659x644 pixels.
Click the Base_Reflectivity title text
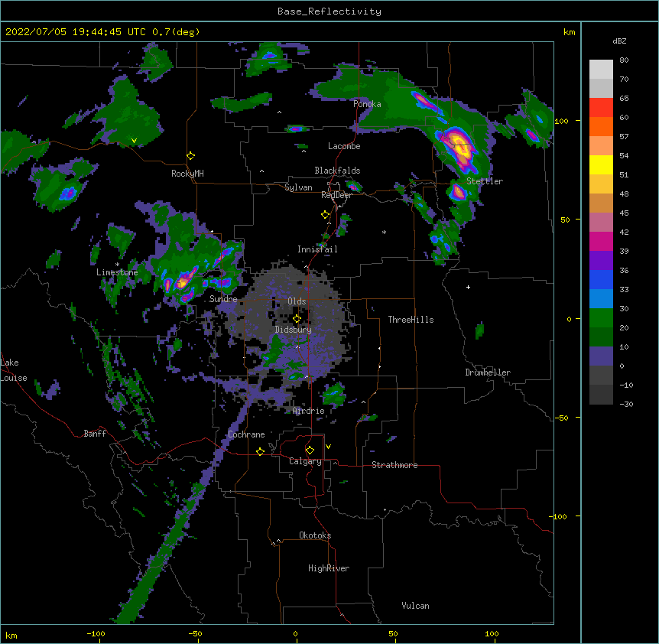click(329, 11)
